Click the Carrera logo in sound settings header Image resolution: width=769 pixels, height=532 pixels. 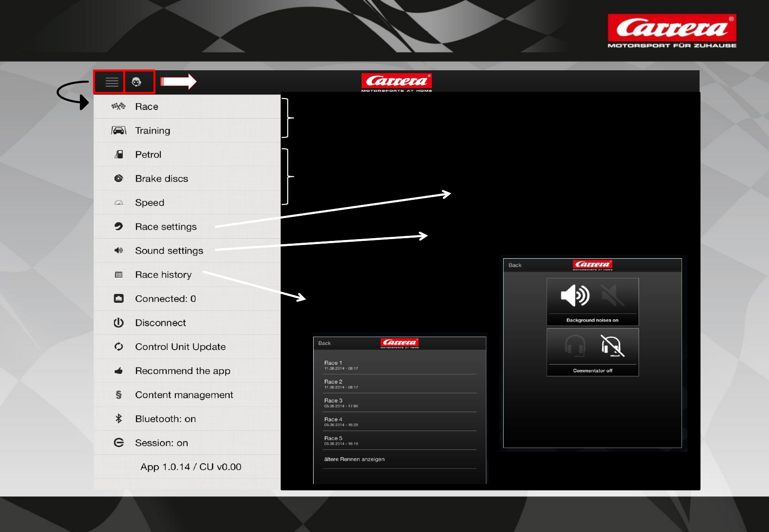[x=593, y=265]
